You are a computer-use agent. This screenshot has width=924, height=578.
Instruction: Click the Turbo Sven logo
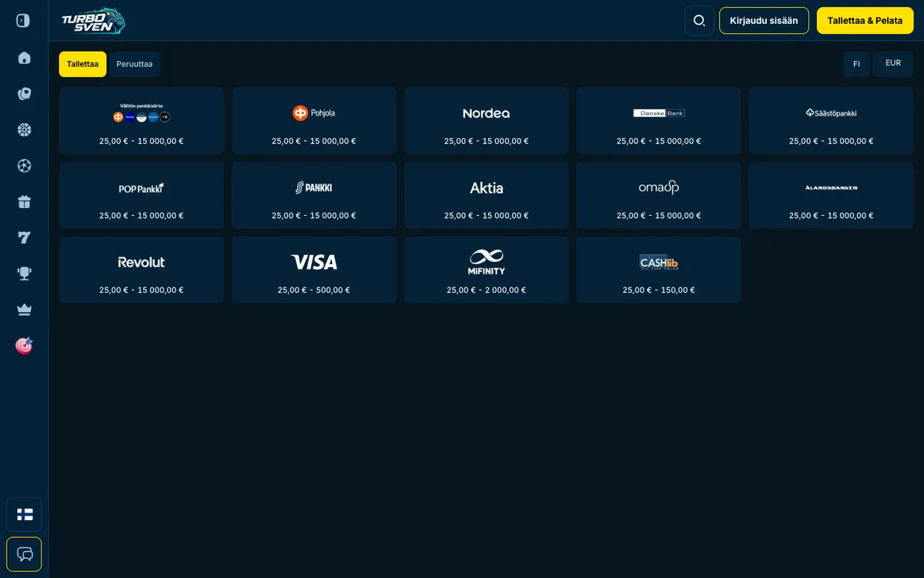tap(93, 21)
